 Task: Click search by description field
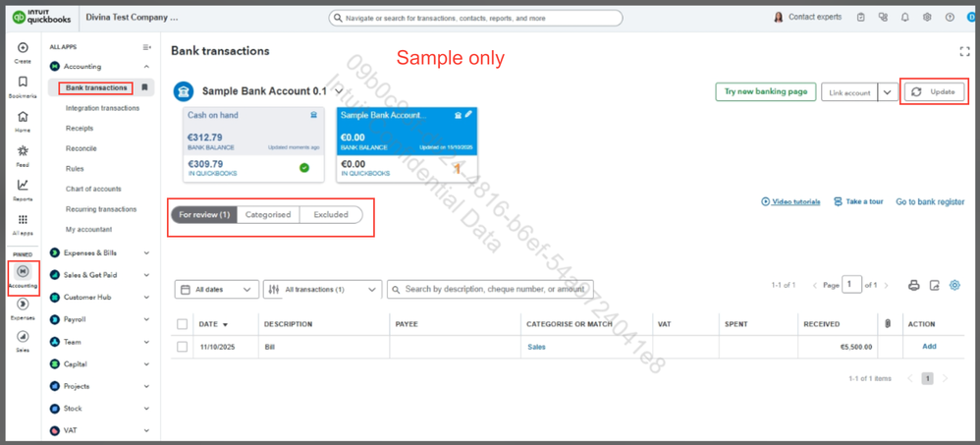(x=491, y=290)
